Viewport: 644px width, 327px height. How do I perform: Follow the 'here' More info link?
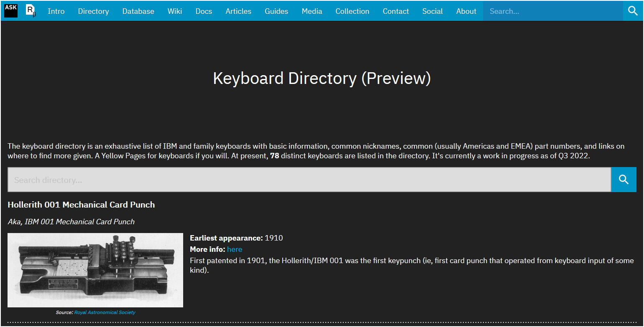235,249
